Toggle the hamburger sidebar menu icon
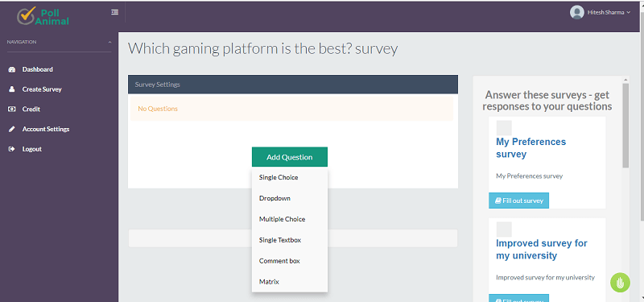This screenshot has height=302, width=644. pos(114,12)
